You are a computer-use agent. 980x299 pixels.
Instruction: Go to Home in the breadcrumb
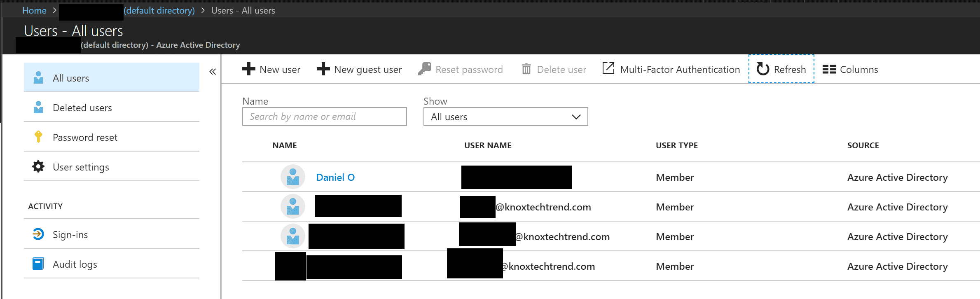point(34,10)
